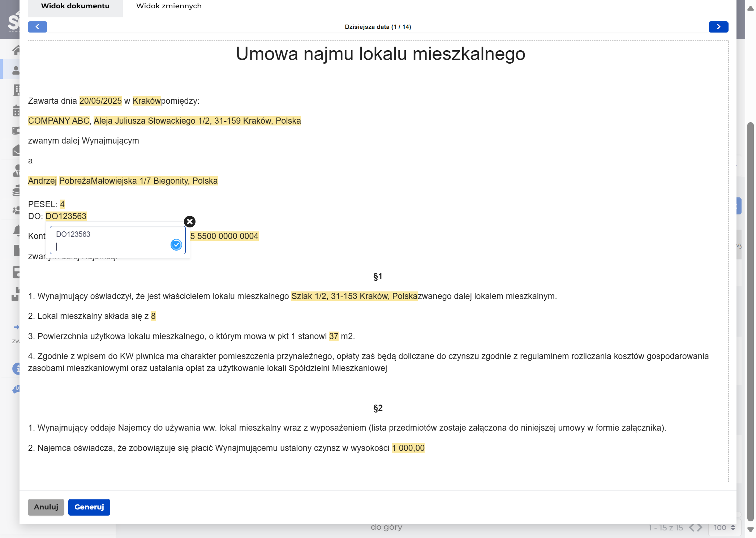The width and height of the screenshot is (756, 538).
Task: Edit the date variable 20/05/2025
Action: point(100,101)
